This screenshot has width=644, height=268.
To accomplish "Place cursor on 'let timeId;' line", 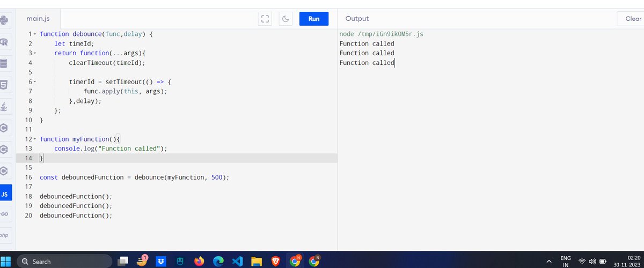I will click(x=74, y=43).
